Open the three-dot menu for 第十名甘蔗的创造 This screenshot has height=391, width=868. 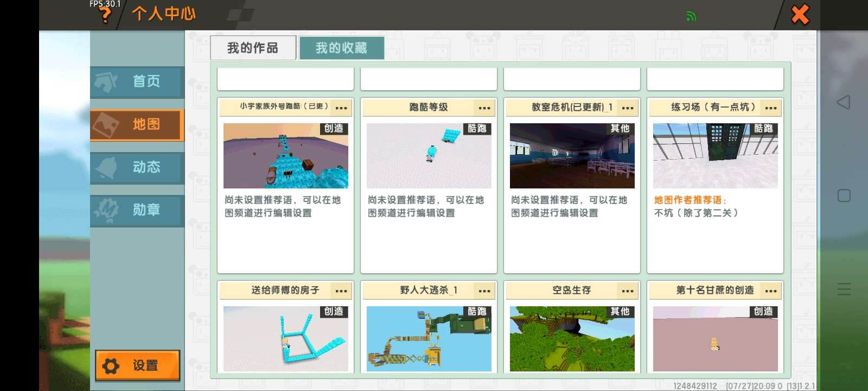click(771, 291)
